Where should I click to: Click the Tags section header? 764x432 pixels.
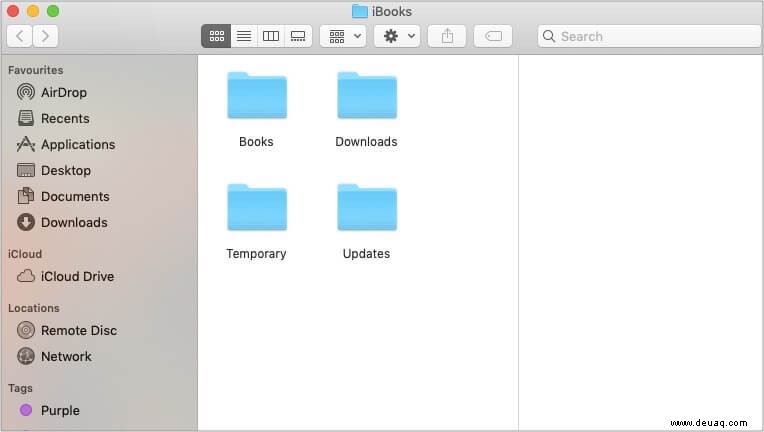pyautogui.click(x=20, y=388)
